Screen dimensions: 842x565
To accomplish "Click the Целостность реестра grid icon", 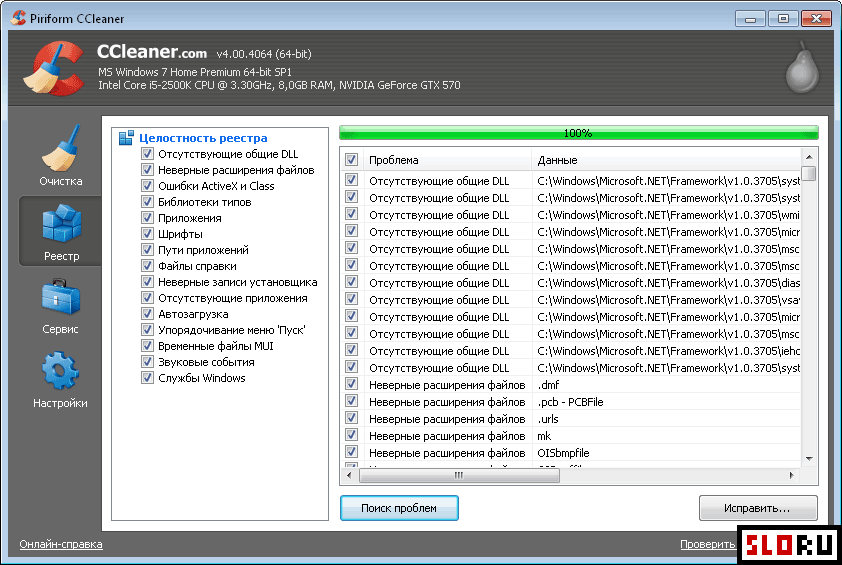I will [126, 138].
